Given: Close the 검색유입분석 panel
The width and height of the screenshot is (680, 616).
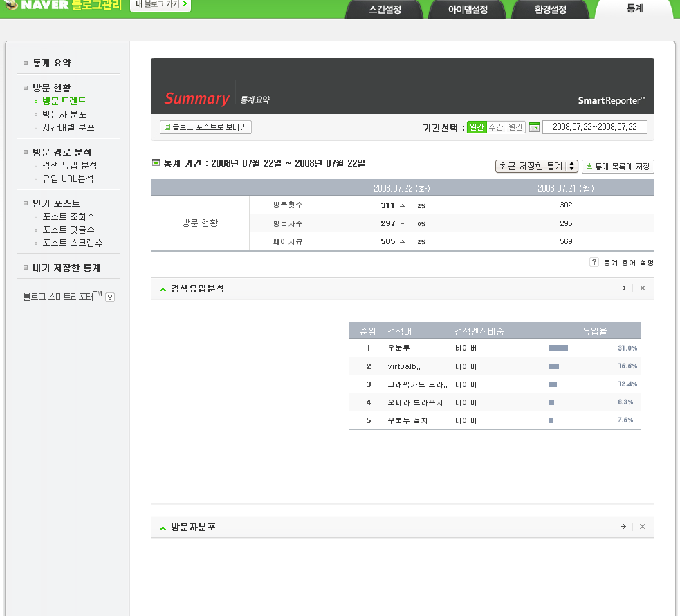Looking at the screenshot, I should 643,288.
